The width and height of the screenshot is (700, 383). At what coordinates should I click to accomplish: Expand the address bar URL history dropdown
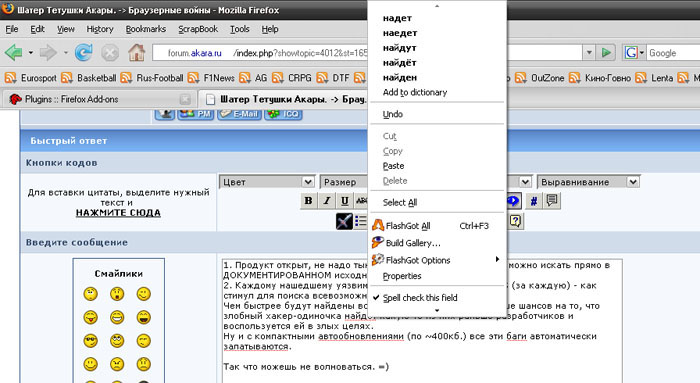[x=589, y=53]
